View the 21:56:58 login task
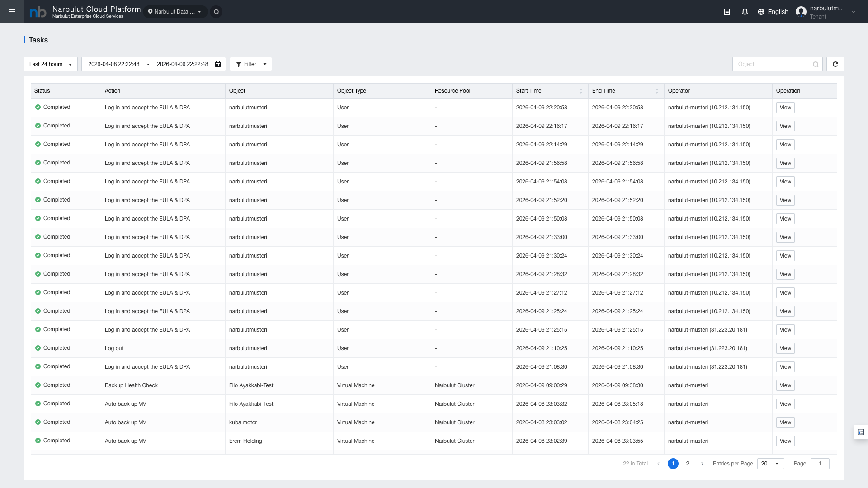 [785, 163]
